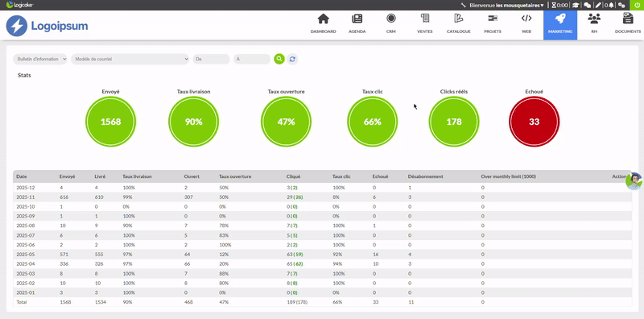This screenshot has height=319, width=644.
Task: Open the Modèle de courriel dropdown
Action: (x=130, y=59)
